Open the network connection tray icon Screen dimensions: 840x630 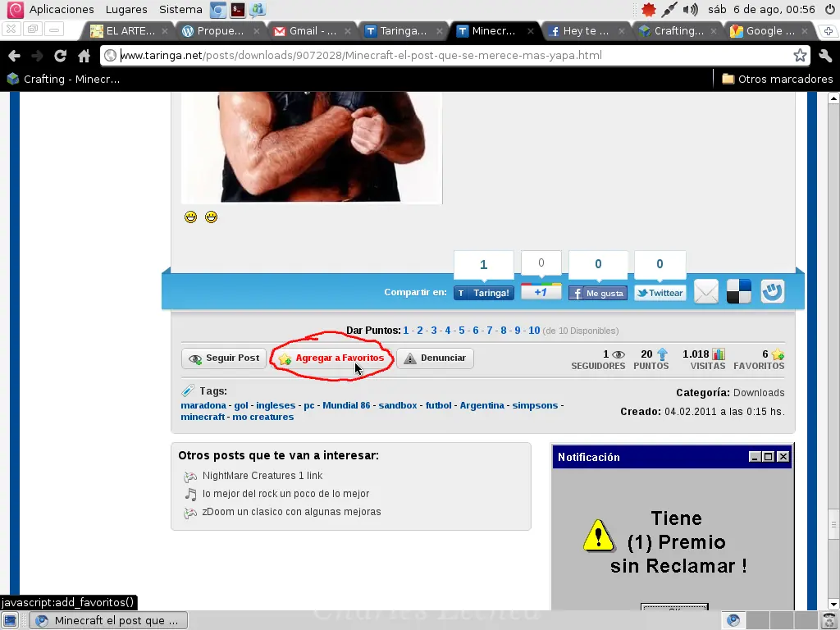[669, 9]
